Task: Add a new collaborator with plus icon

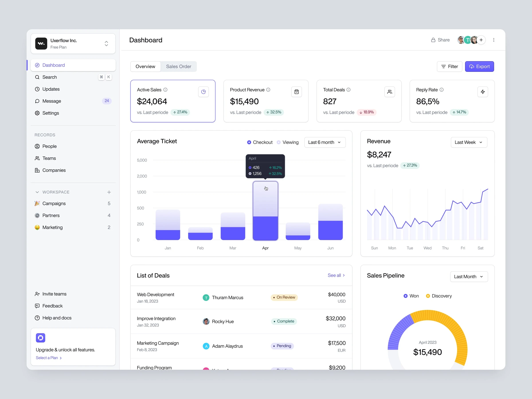Action: click(481, 40)
